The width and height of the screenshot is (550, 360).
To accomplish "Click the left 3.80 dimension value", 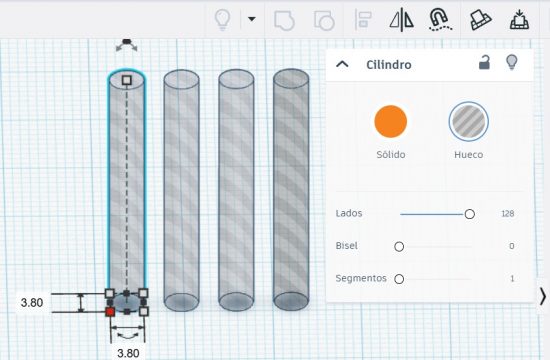I will pos(32,302).
